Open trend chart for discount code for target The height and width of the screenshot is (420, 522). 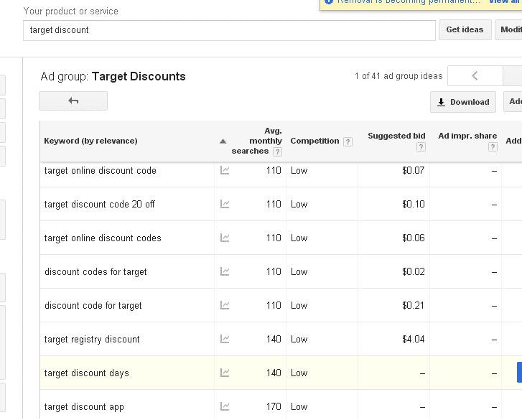pyautogui.click(x=225, y=305)
